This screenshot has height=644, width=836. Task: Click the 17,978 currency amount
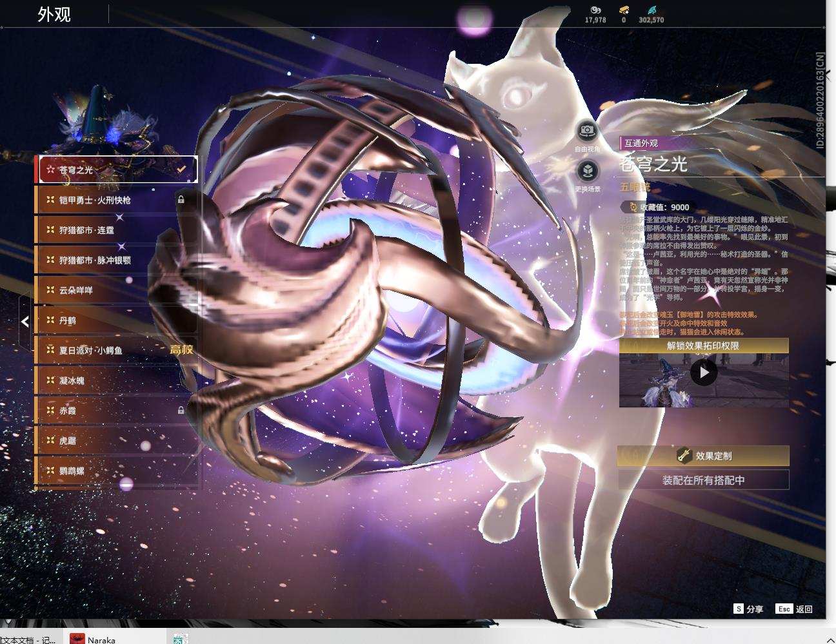(595, 20)
